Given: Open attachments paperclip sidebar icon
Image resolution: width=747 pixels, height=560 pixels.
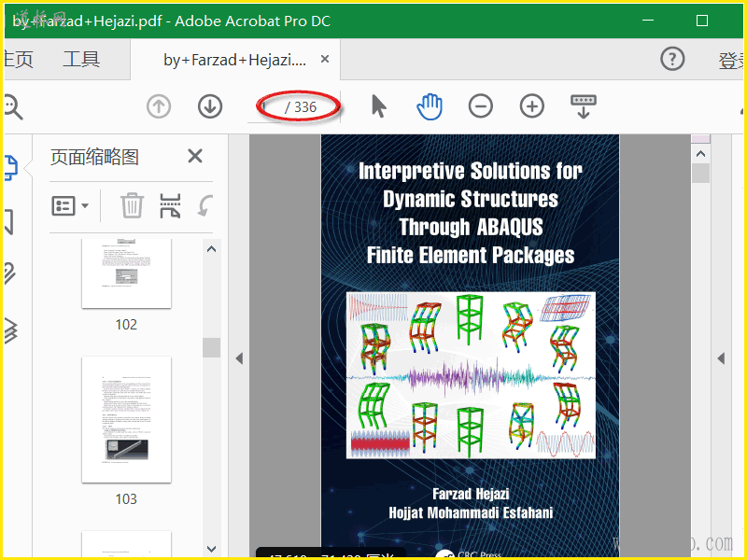Looking at the screenshot, I should (x=10, y=273).
